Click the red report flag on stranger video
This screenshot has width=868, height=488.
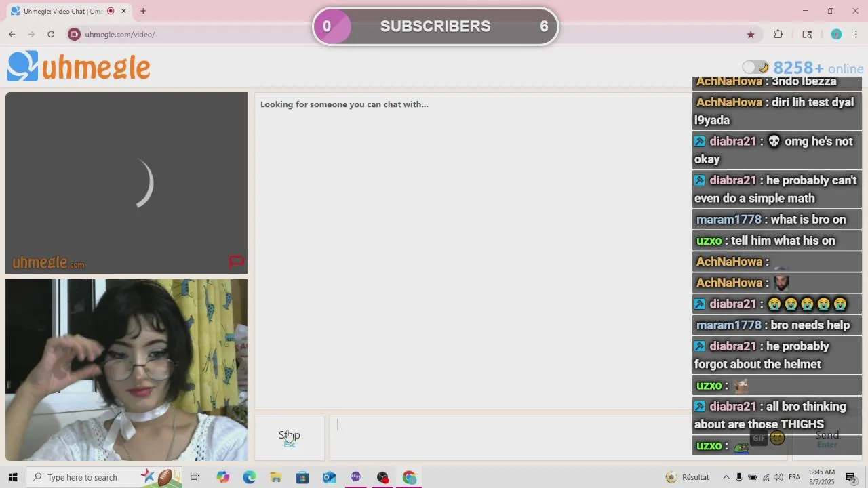[236, 261]
